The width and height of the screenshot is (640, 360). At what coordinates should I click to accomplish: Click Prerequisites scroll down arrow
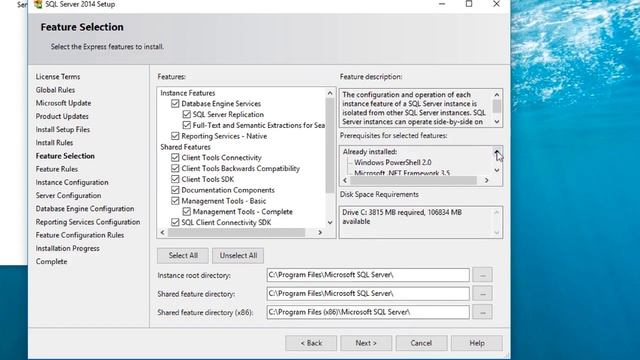tap(497, 170)
